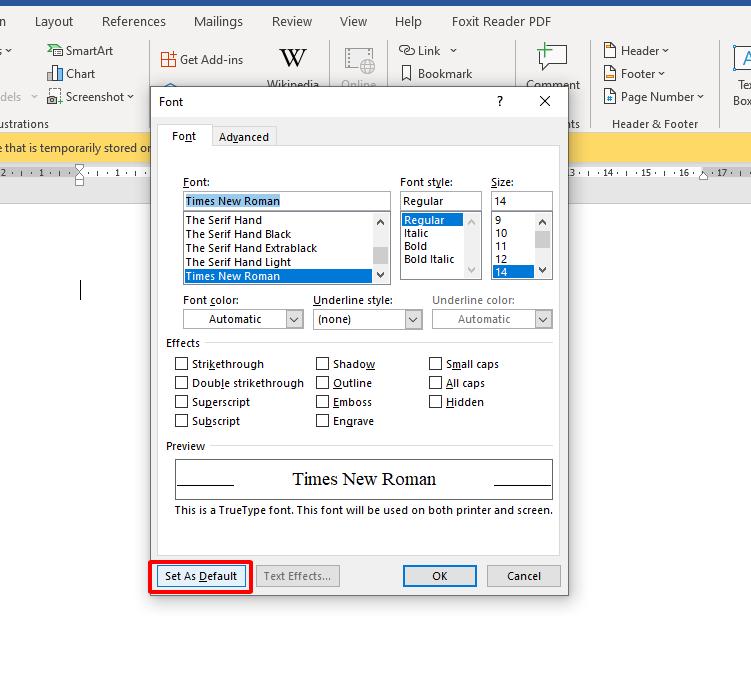Select Bold Italic in Font style list
This screenshot has width=751, height=695.
point(429,260)
